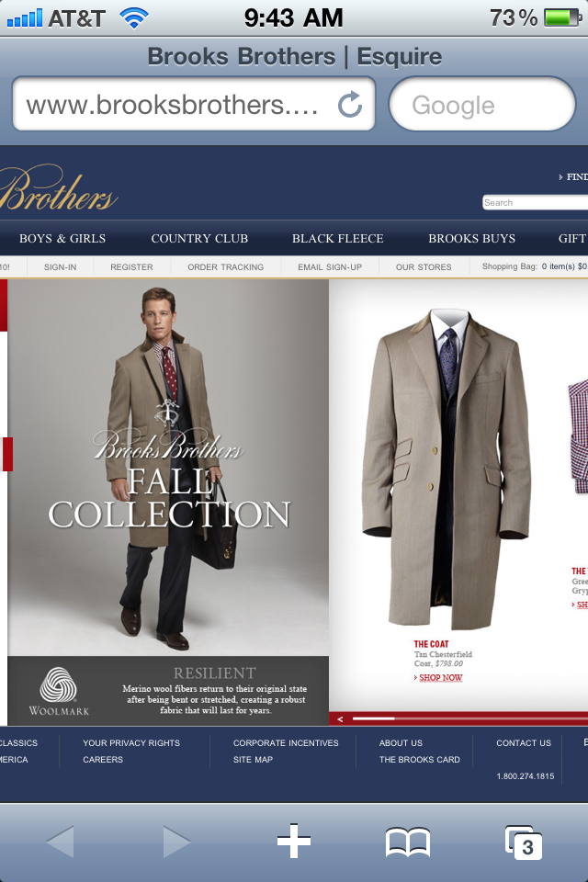Click the carousel progress slider on red bar
This screenshot has height=882, width=588.
click(x=374, y=718)
